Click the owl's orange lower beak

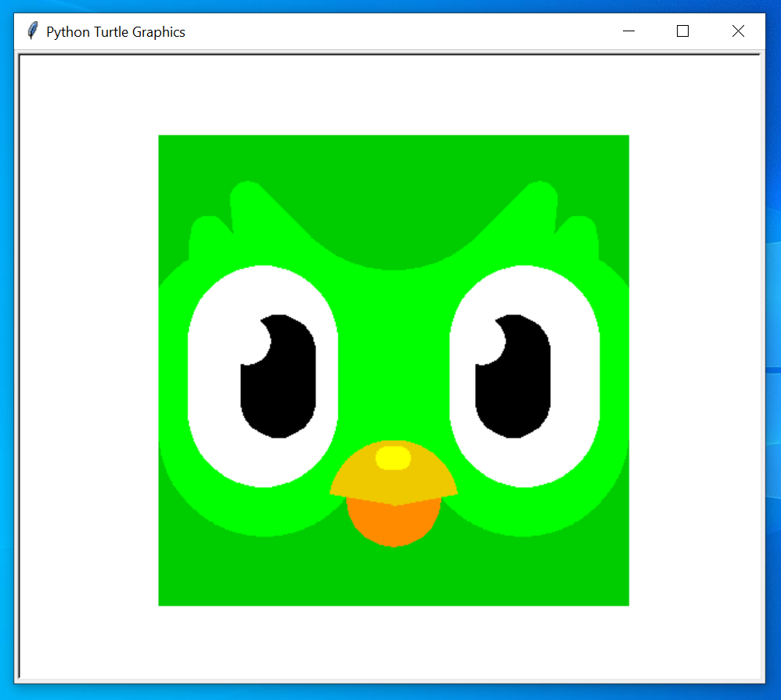394,523
